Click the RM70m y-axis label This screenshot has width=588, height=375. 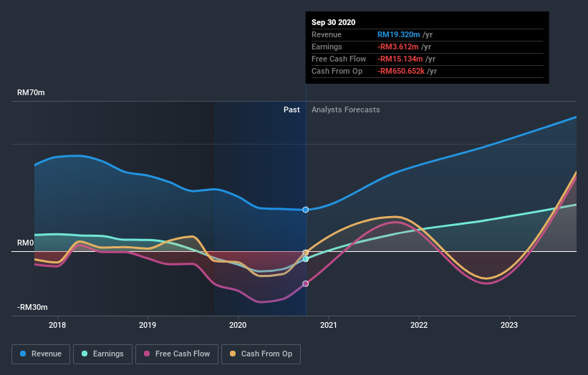tap(31, 92)
